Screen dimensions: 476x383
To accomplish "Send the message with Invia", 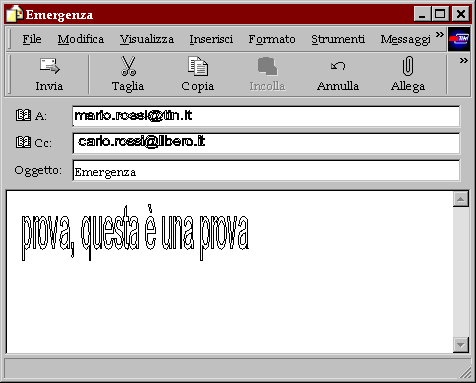I will pos(49,75).
